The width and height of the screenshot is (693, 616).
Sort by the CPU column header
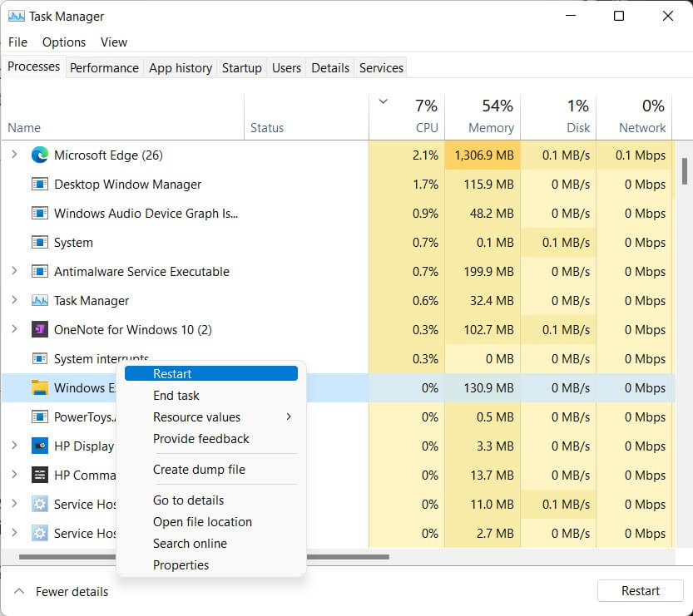(407, 117)
